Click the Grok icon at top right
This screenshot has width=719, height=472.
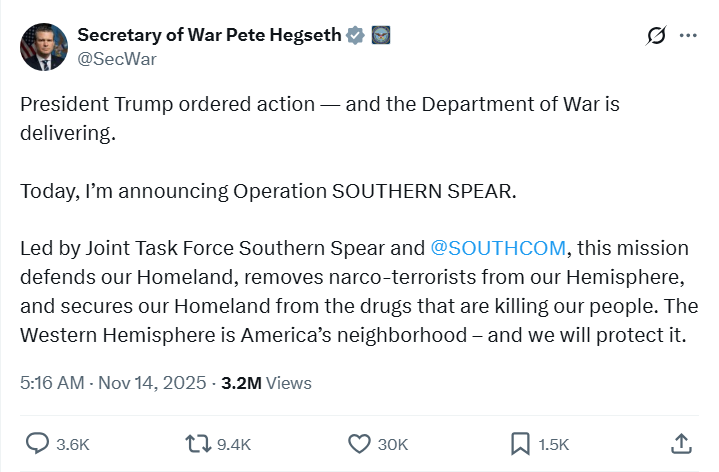(656, 35)
